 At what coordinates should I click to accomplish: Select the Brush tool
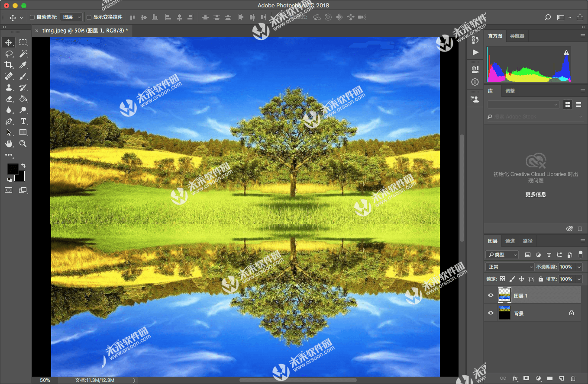pyautogui.click(x=23, y=76)
